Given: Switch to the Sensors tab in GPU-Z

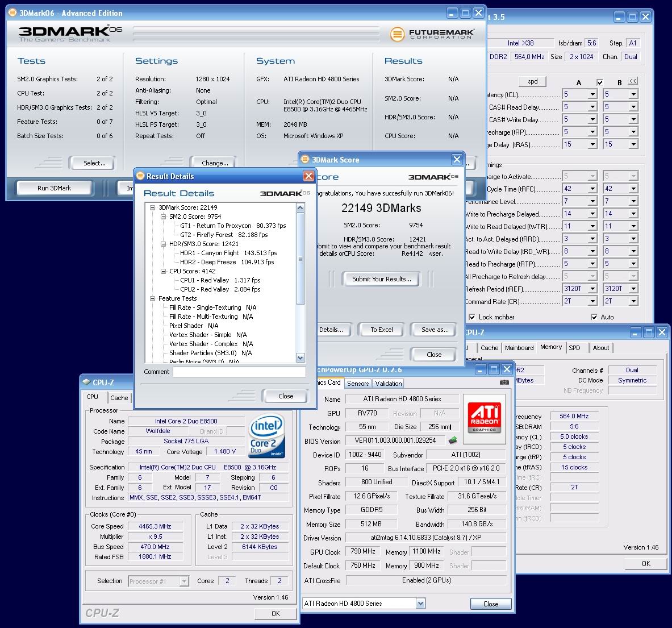Looking at the screenshot, I should 358,384.
